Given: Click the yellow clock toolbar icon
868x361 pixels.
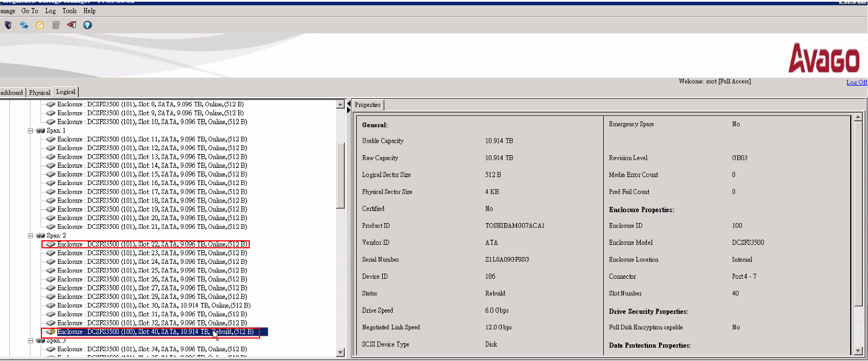Looking at the screenshot, I should [39, 25].
